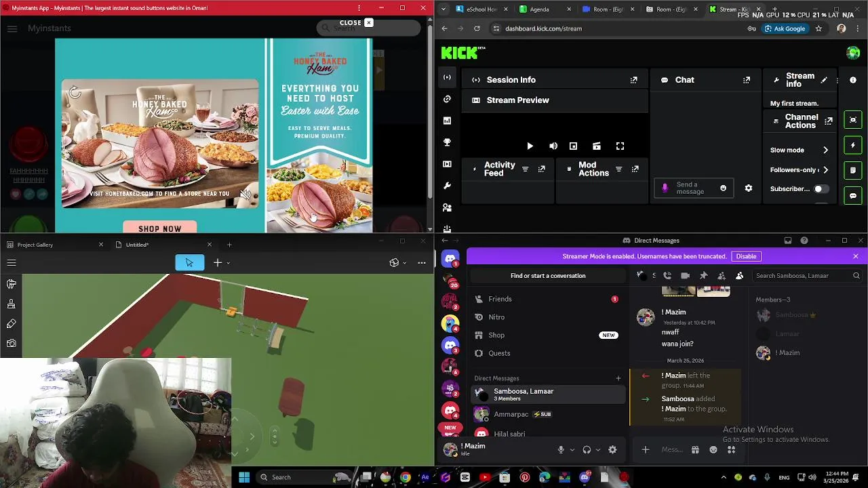Open the Activity Feed filter

click(x=525, y=169)
